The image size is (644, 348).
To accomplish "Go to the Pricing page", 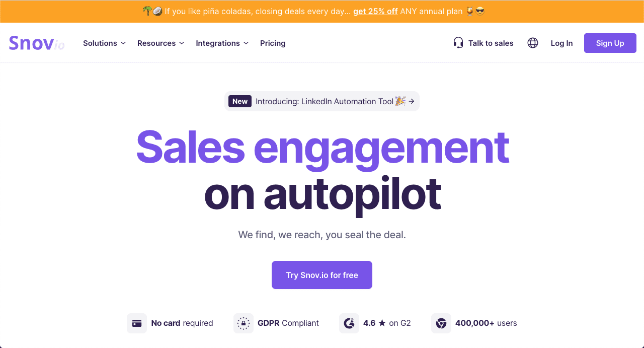I will pyautogui.click(x=273, y=43).
